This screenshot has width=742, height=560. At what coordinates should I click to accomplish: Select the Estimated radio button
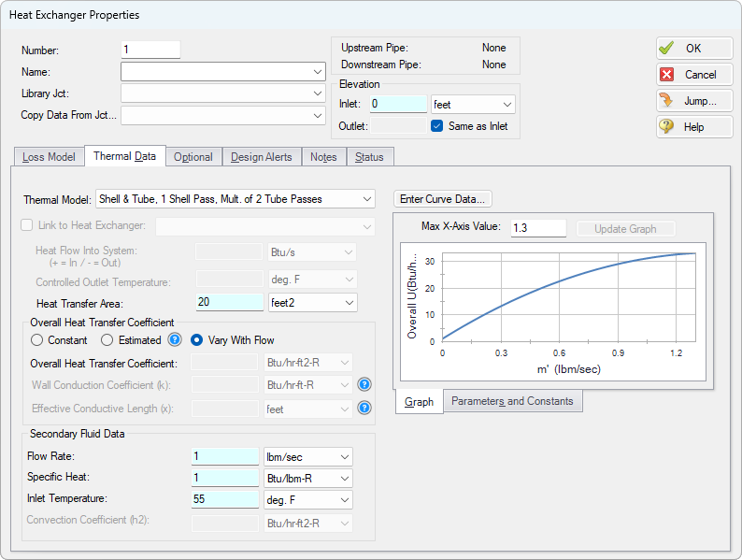pyautogui.click(x=107, y=340)
